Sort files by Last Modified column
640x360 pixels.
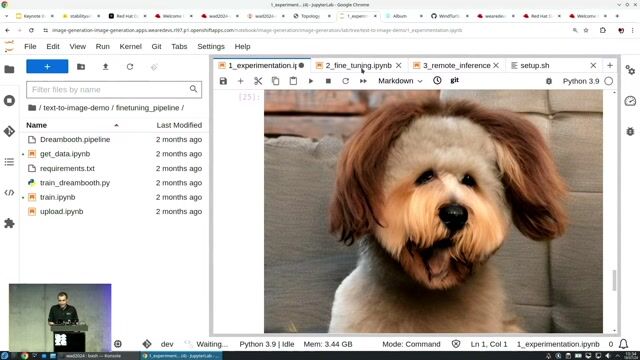tap(179, 125)
